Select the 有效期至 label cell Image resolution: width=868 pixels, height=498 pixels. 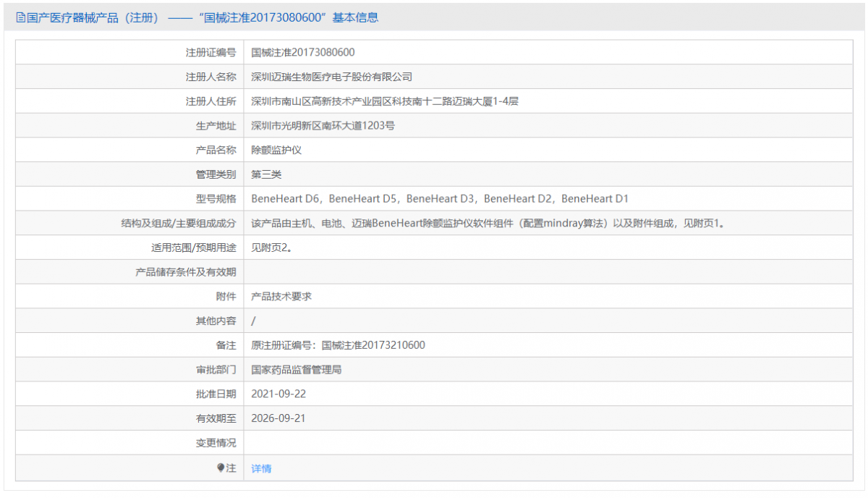(x=130, y=418)
